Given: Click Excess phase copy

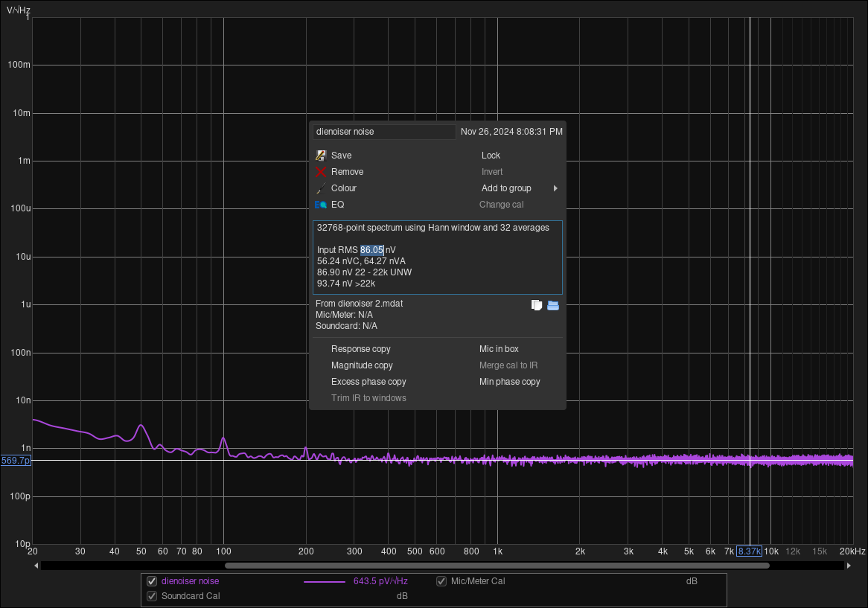Looking at the screenshot, I should pyautogui.click(x=368, y=382).
